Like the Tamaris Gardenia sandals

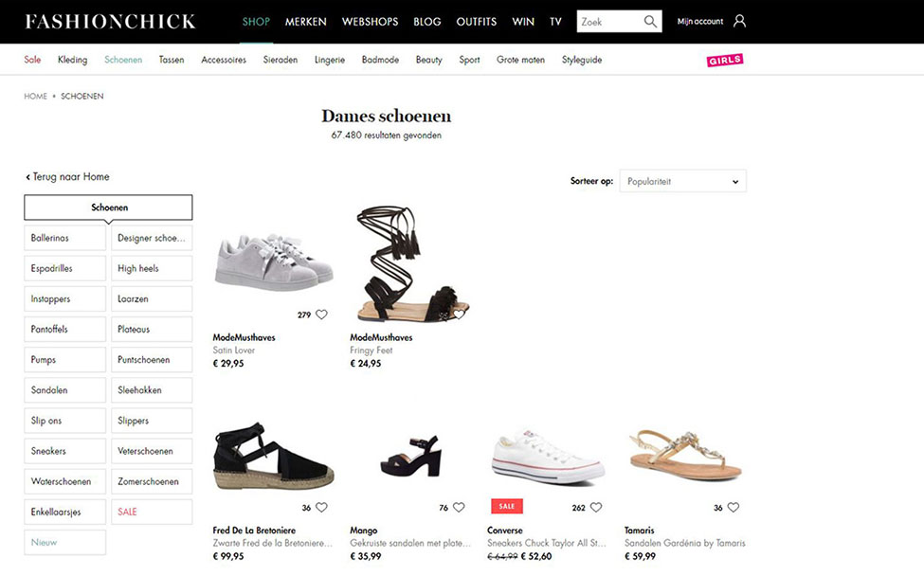coord(734,508)
